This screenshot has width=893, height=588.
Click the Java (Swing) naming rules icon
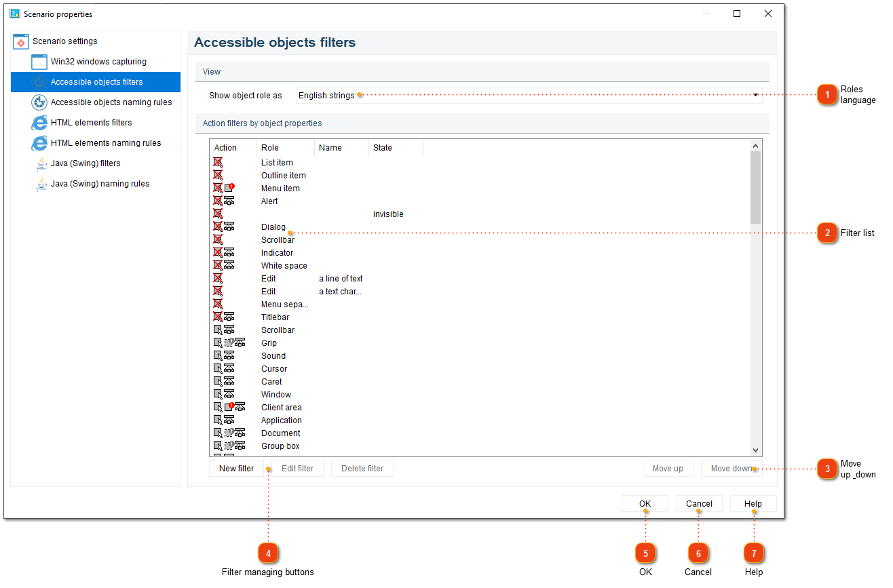tap(41, 184)
